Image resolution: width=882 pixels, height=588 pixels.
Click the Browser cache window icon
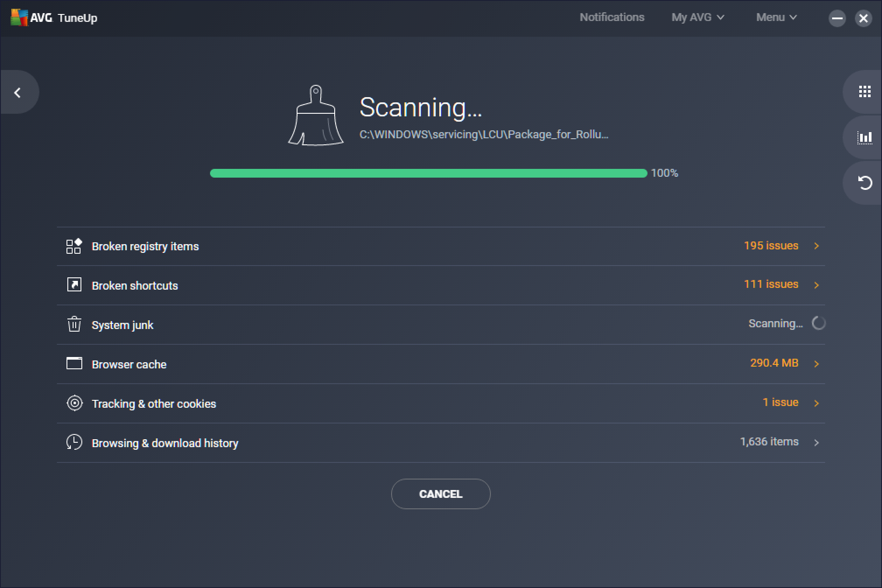(74, 363)
